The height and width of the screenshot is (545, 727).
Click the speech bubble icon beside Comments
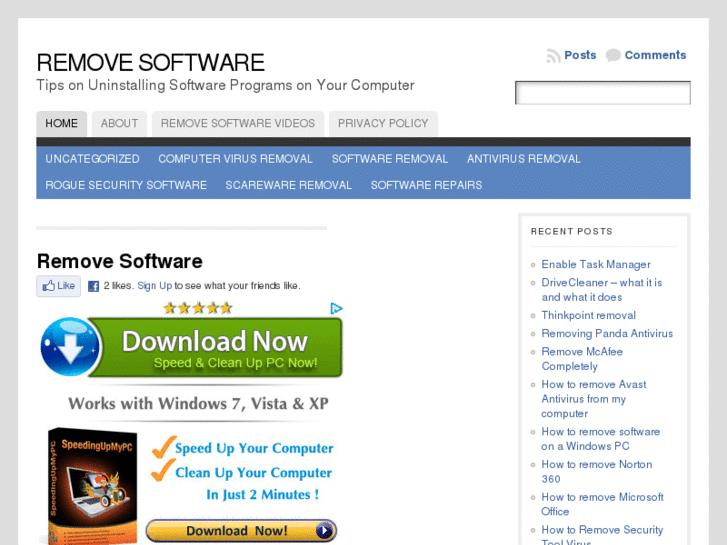click(613, 55)
